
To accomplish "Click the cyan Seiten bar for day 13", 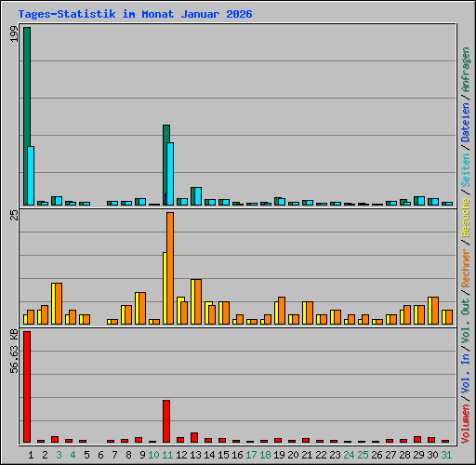I will pyautogui.click(x=198, y=196).
